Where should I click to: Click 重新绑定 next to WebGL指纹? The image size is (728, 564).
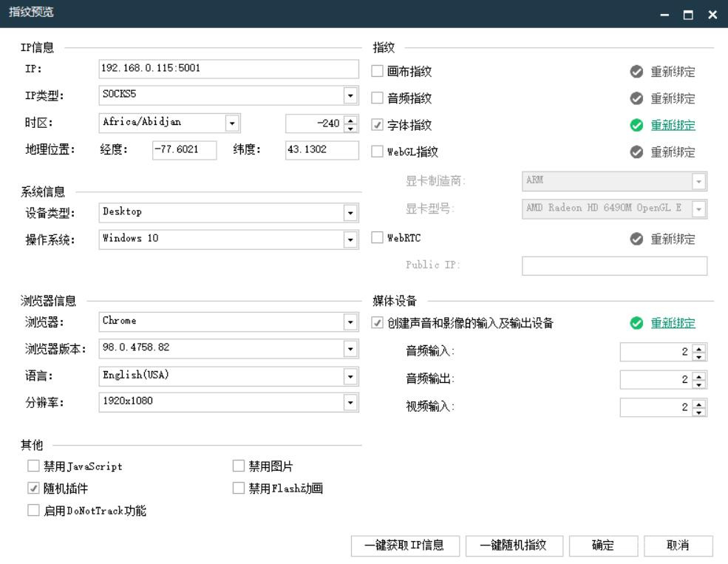point(673,152)
